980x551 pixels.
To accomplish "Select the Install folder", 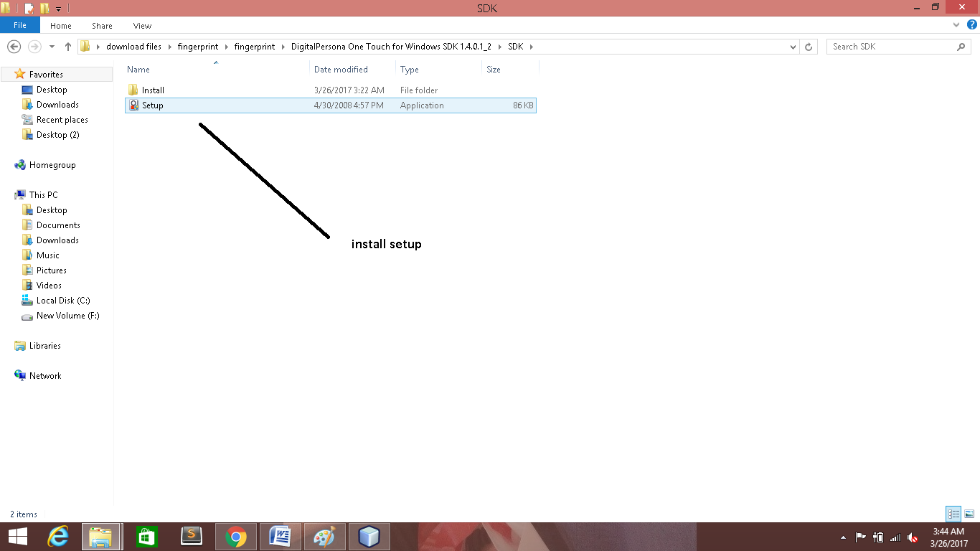I will pyautogui.click(x=331, y=90).
